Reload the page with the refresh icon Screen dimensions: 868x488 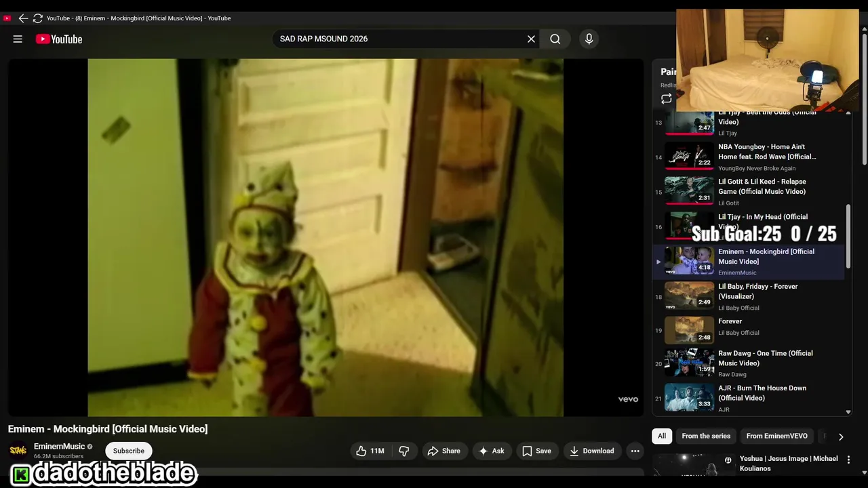point(38,18)
